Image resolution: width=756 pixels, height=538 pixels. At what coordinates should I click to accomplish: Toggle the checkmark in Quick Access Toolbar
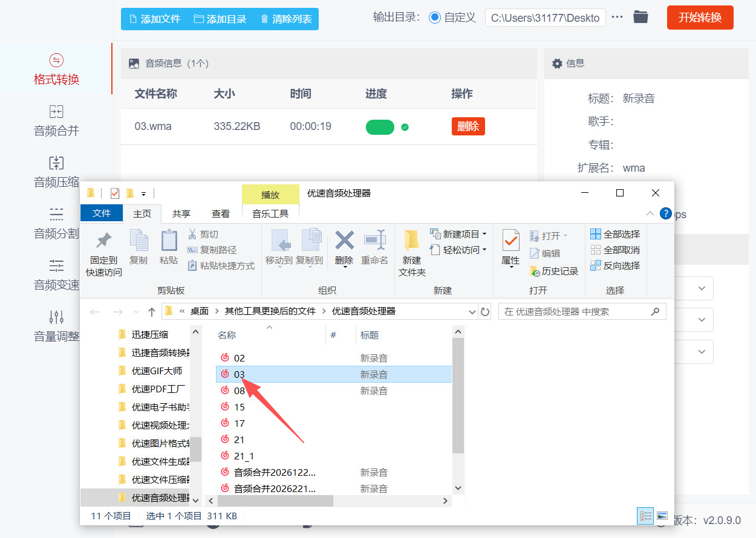point(115,193)
